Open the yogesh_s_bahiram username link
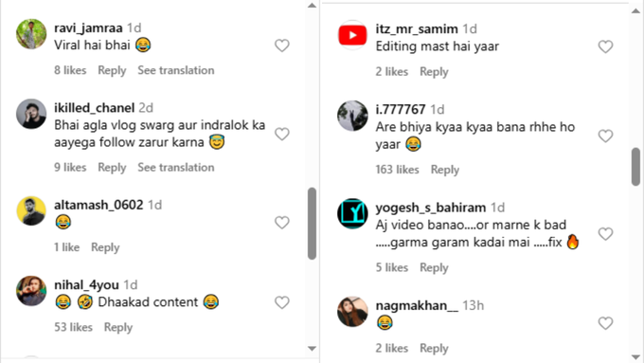The height and width of the screenshot is (363, 644). (431, 208)
